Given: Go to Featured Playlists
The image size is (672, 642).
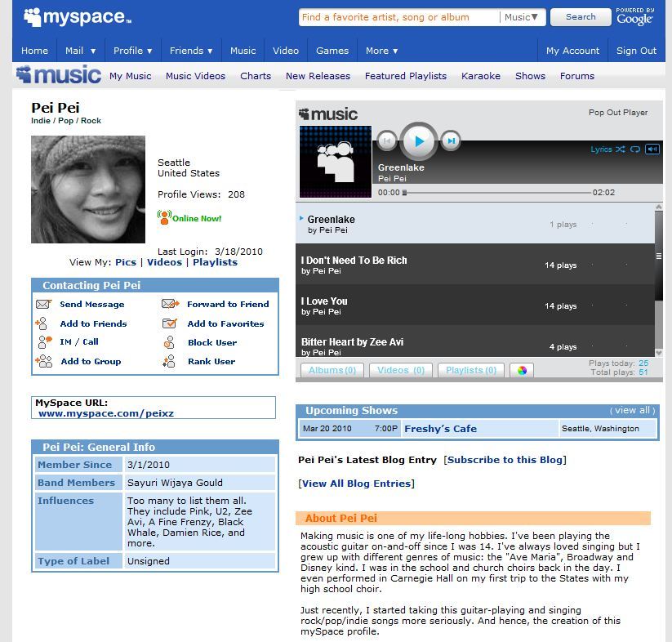Looking at the screenshot, I should [406, 76].
